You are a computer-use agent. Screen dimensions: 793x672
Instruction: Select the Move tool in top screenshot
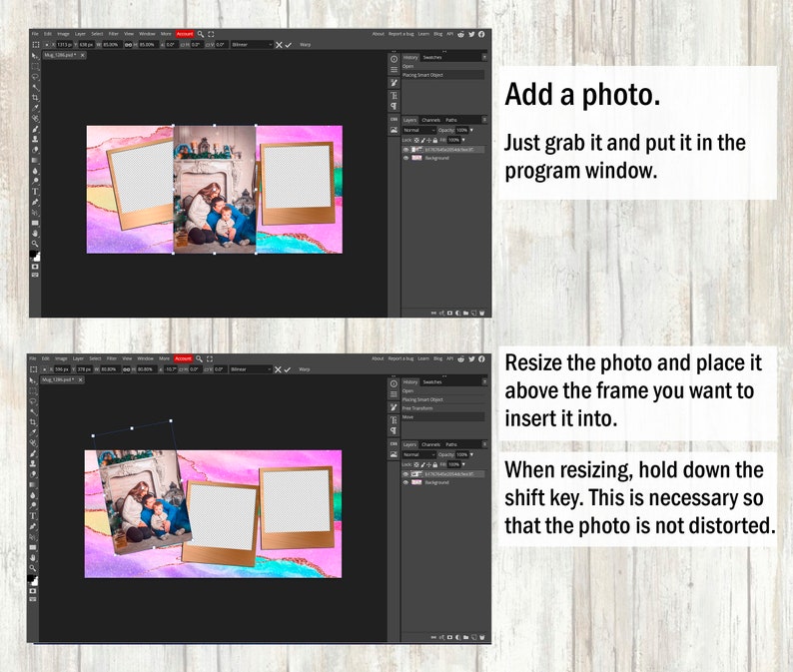point(35,56)
